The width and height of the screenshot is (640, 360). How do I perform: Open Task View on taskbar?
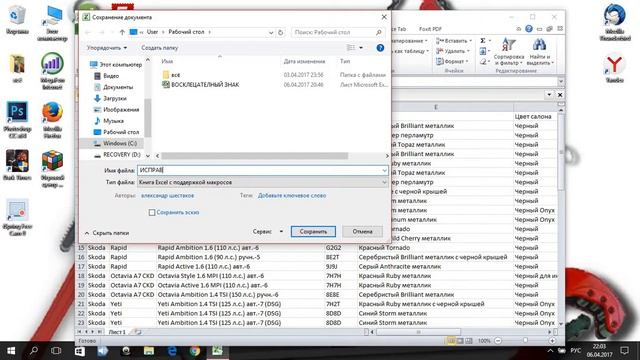click(x=56, y=351)
